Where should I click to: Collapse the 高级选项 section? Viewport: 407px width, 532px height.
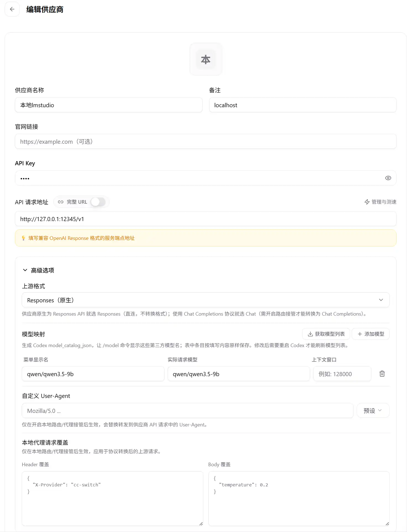coord(38,270)
